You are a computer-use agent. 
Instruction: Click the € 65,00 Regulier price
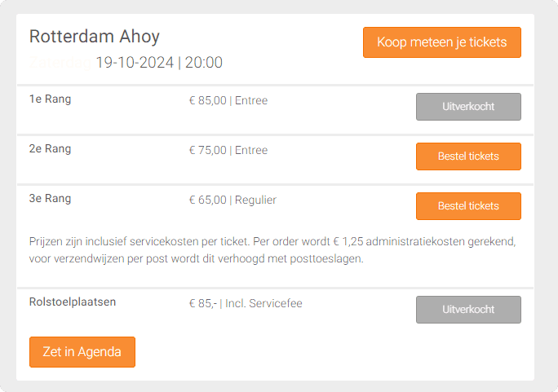point(232,199)
